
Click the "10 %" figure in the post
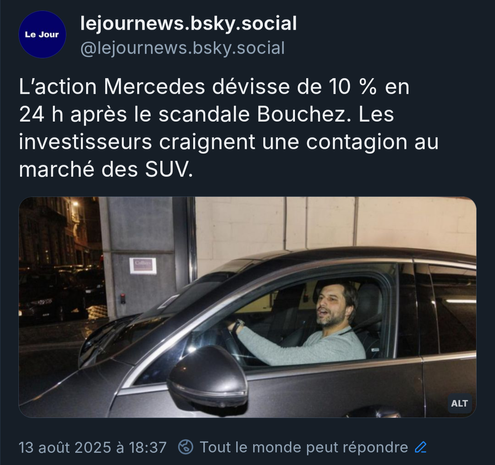point(353,87)
